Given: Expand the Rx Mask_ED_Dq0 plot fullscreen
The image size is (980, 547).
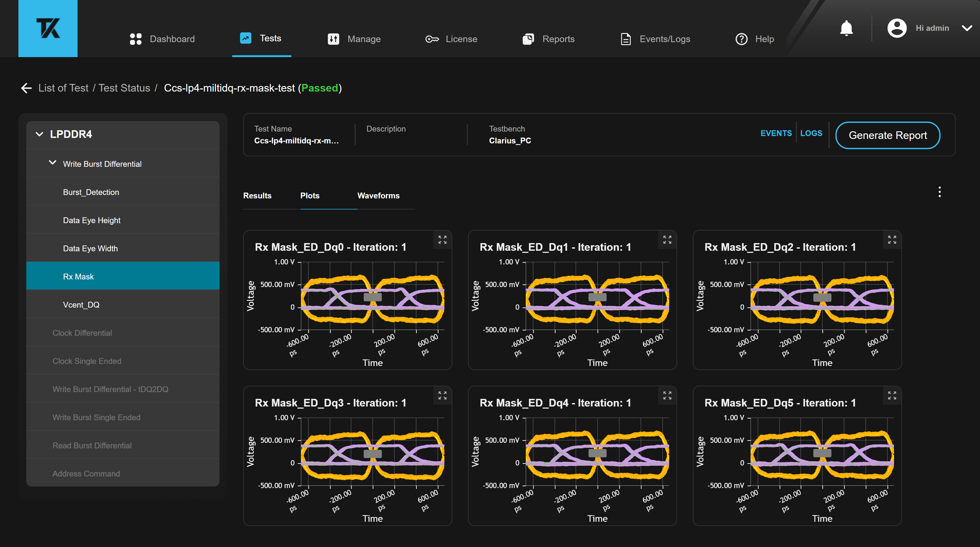Looking at the screenshot, I should coord(442,240).
